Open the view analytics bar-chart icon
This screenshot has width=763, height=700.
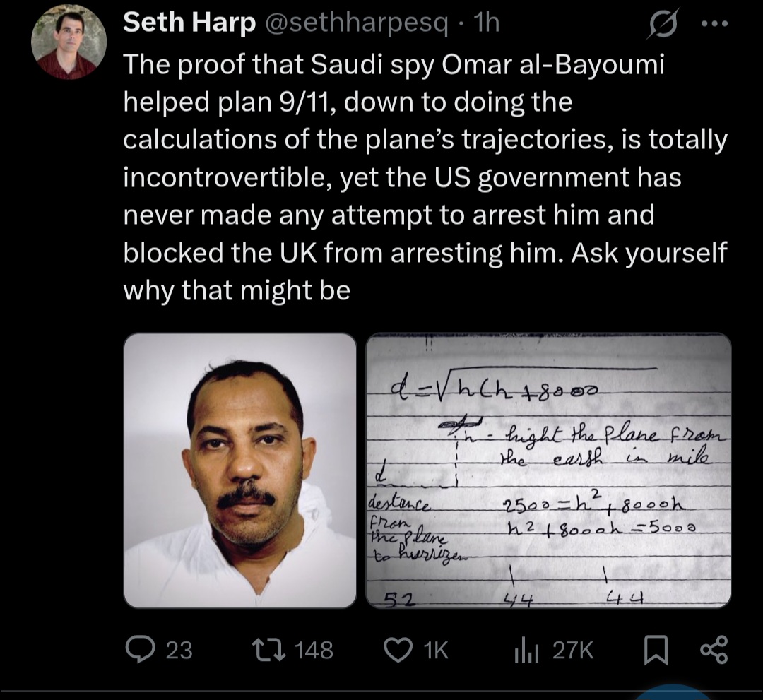click(526, 651)
